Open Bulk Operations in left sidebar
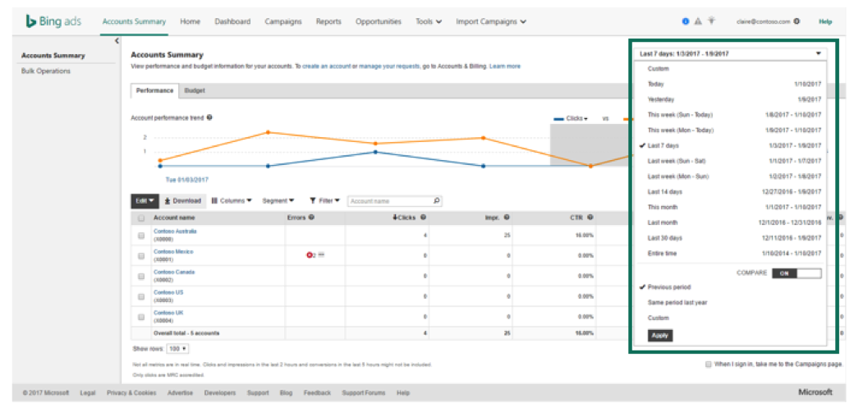Image resolution: width=868 pixels, height=417 pixels. point(46,71)
